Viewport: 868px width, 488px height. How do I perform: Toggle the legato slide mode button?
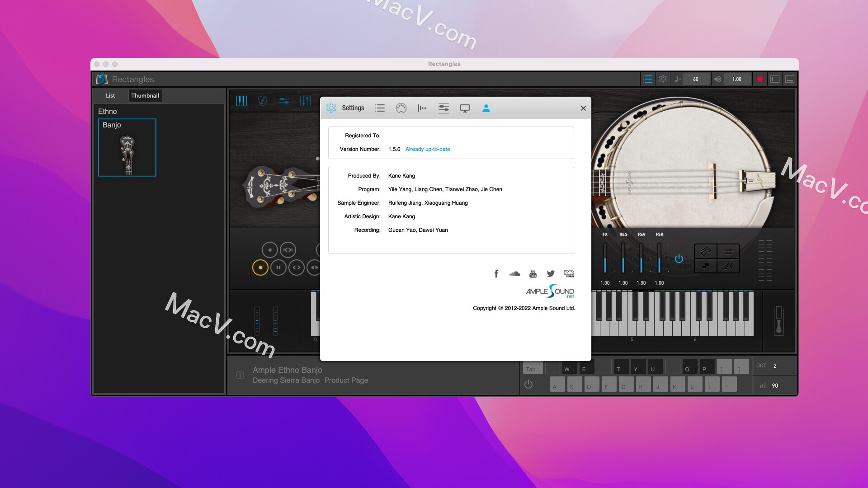tap(706, 266)
